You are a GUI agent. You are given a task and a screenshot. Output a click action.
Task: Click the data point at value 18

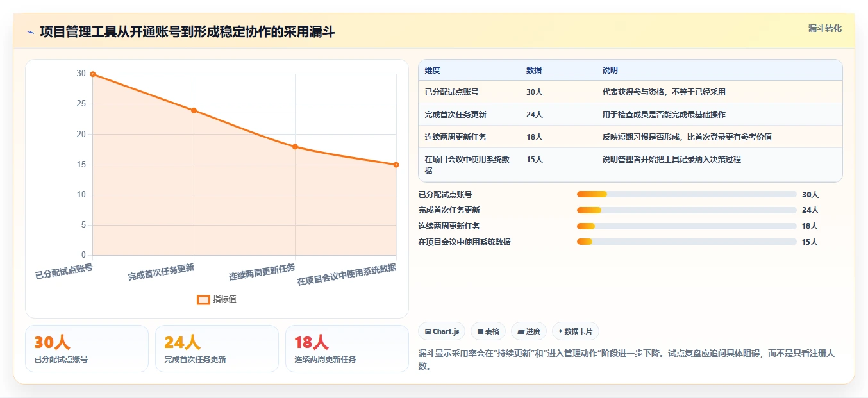295,146
